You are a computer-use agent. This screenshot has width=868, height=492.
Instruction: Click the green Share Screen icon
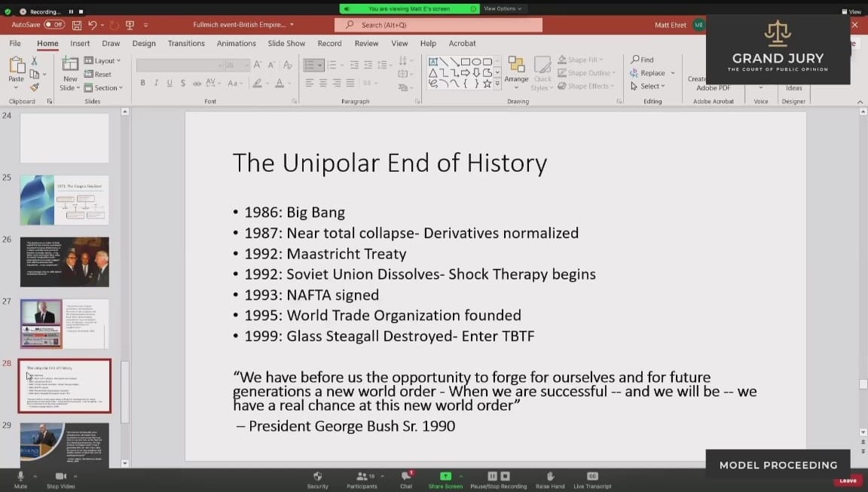(445, 477)
